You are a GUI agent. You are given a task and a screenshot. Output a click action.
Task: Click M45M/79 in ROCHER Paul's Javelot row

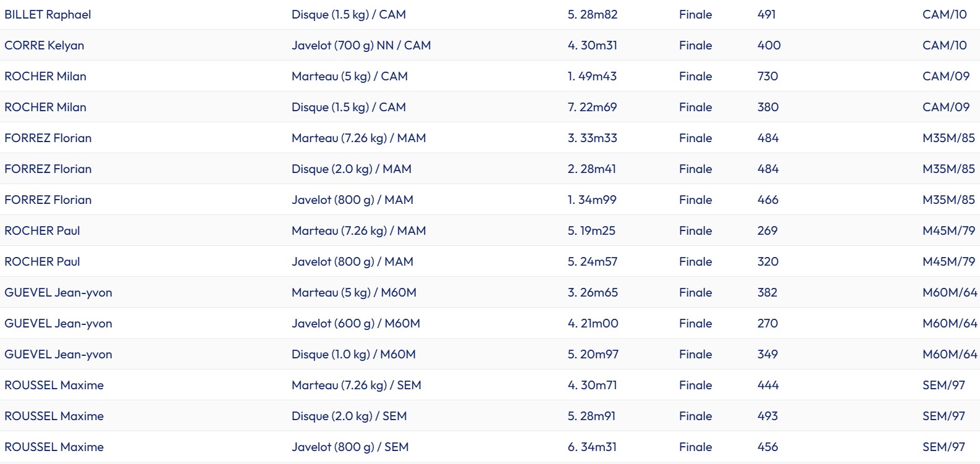948,261
